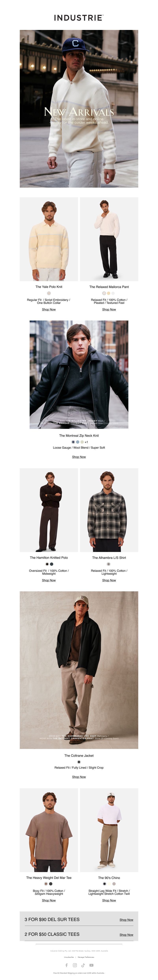158x980 pixels.
Task: Select the beige swatch for Relaxed Mallorca Pant
Action: click(x=109, y=293)
